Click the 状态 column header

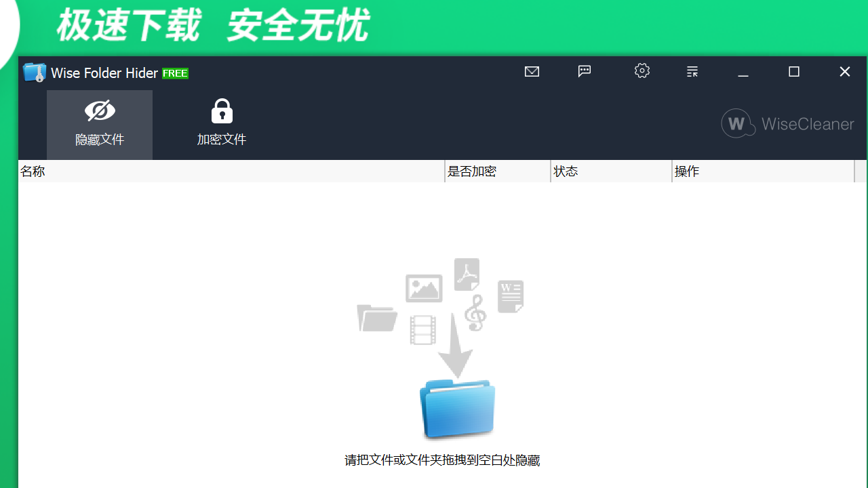pyautogui.click(x=566, y=171)
